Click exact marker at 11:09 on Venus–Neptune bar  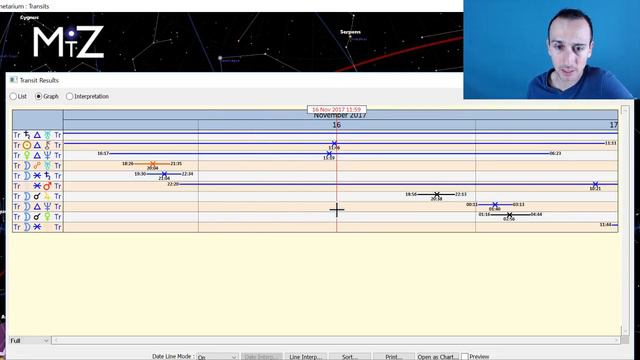click(x=329, y=153)
